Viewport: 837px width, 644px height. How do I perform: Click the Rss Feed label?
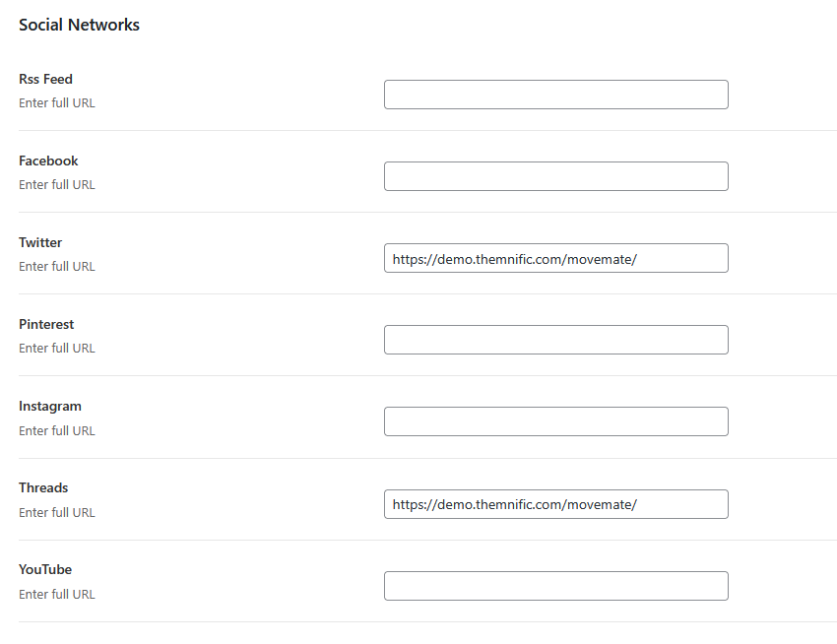45,79
